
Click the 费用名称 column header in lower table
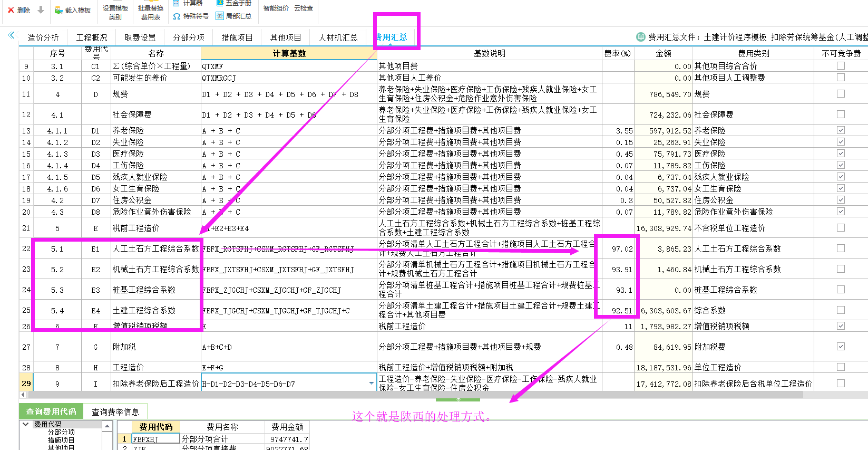click(x=222, y=427)
